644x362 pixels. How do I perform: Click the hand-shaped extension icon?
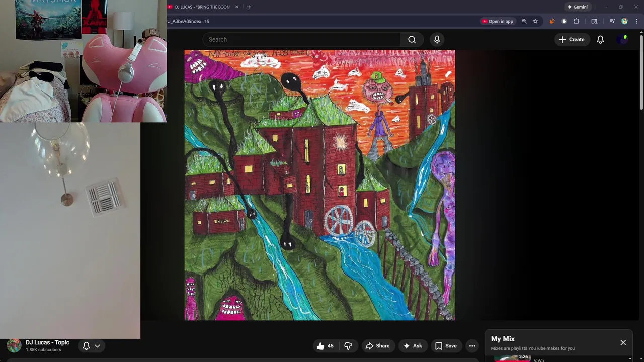[x=564, y=21]
